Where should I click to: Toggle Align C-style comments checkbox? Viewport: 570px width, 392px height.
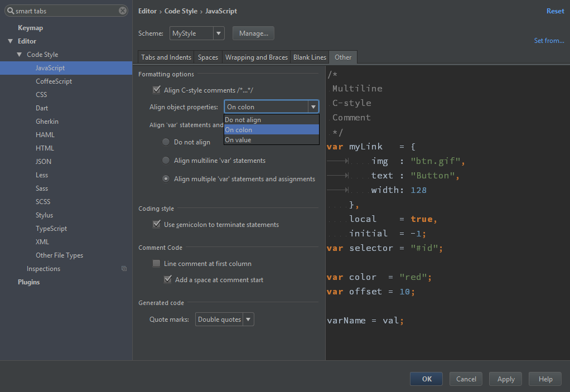(x=157, y=90)
